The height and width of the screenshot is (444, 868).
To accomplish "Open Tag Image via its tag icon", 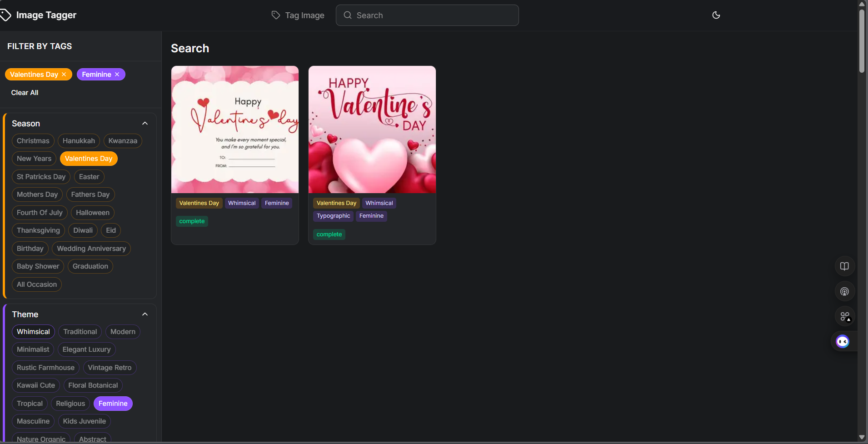I will click(275, 15).
